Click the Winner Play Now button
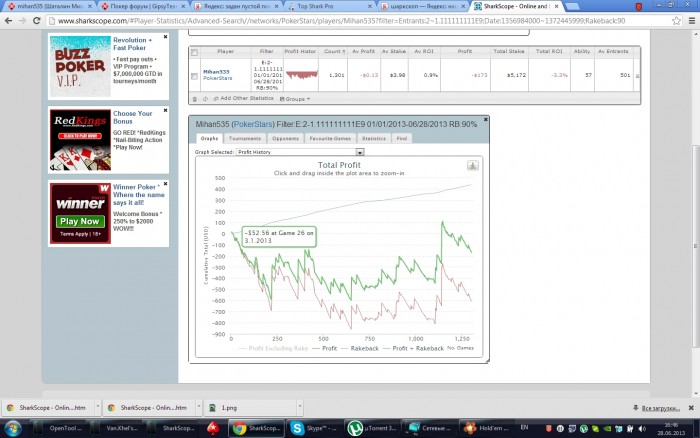The image size is (700, 438). pos(80,221)
